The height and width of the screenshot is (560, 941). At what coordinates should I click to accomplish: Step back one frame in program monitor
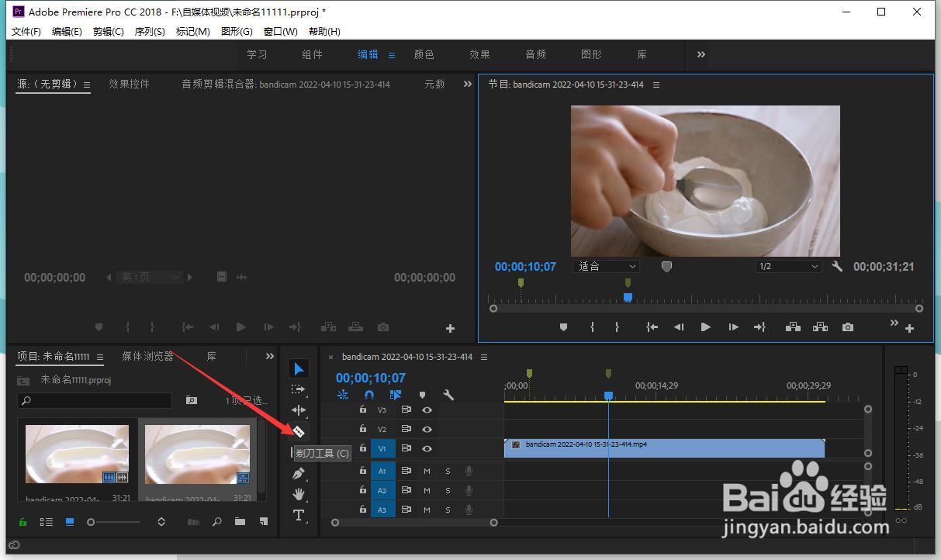[678, 327]
